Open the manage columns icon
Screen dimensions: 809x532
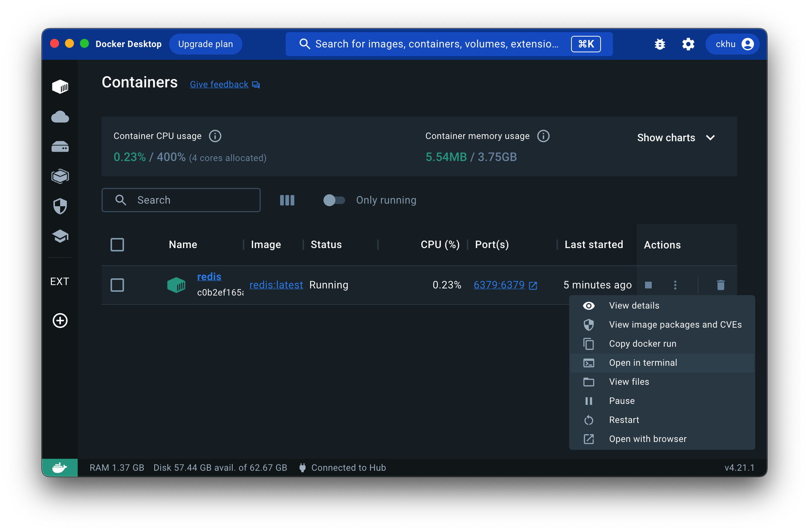287,200
